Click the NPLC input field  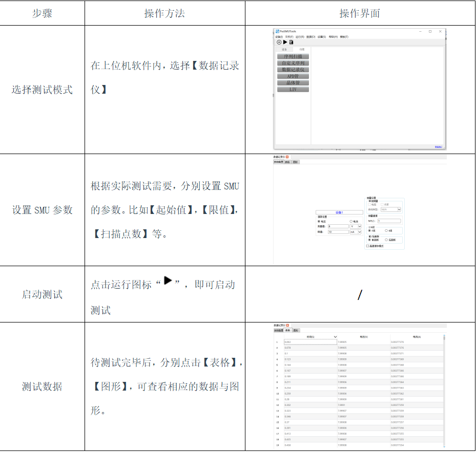[389, 221]
